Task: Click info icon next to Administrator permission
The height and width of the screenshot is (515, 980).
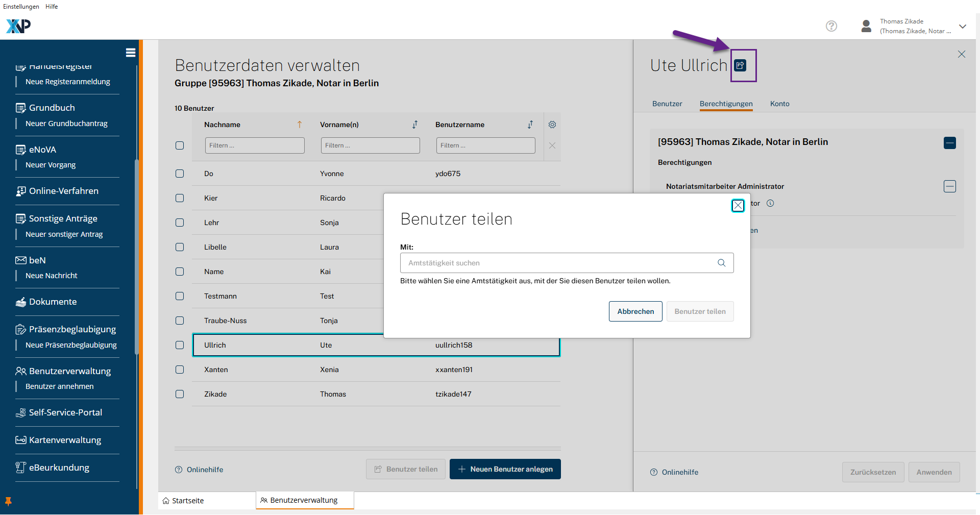Action: pos(770,203)
